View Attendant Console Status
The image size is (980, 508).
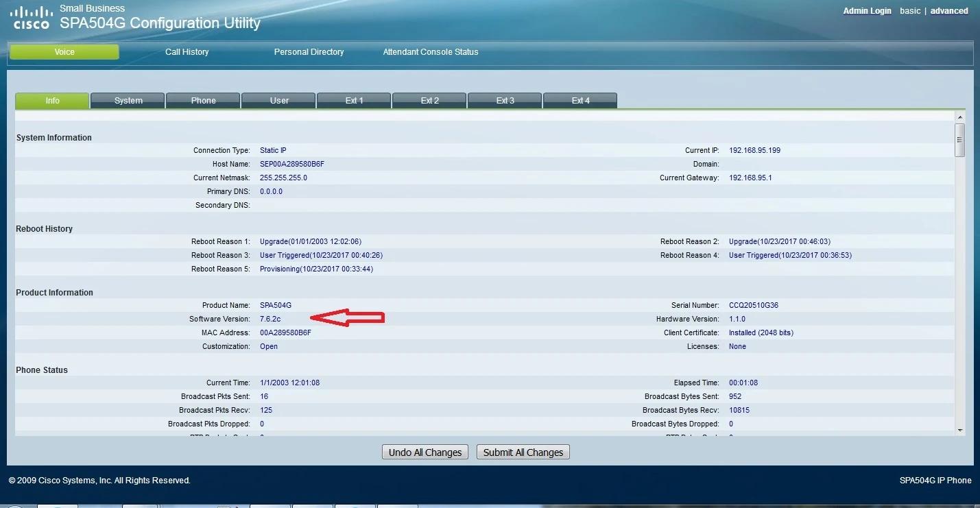pos(431,52)
